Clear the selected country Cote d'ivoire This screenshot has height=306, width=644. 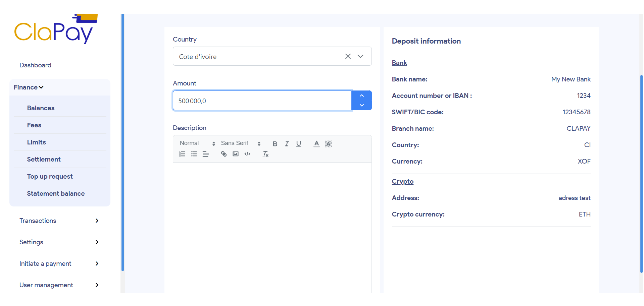click(x=348, y=56)
